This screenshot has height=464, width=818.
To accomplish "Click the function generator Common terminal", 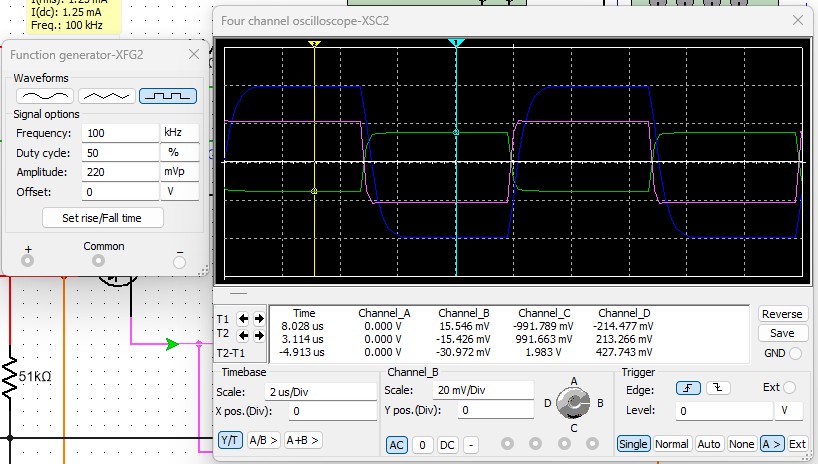I will (98, 260).
